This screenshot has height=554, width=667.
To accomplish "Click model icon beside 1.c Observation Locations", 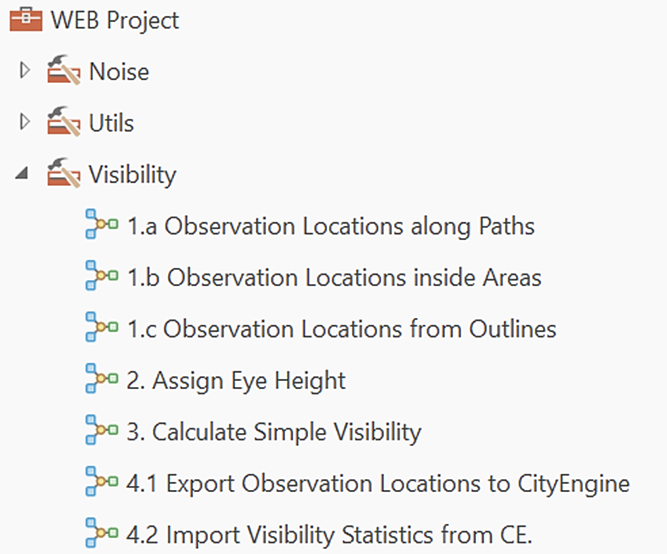I will coord(102,329).
